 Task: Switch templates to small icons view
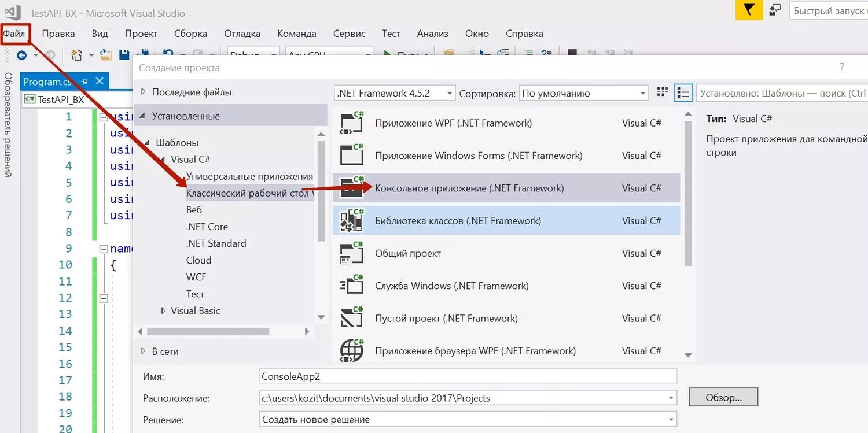coord(663,92)
